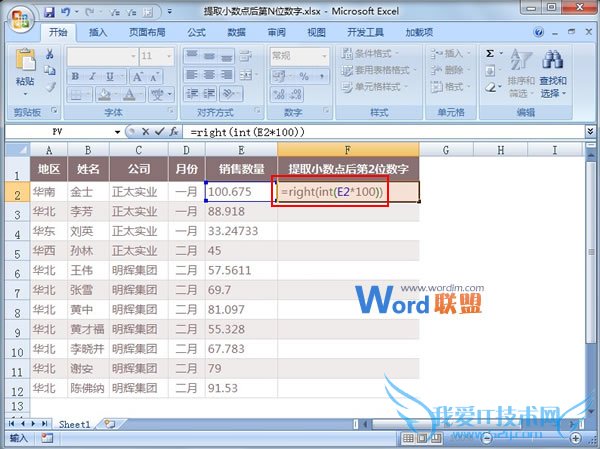This screenshot has width=600, height=449.
Task: Select cell E2 containing 100.675
Action: pyautogui.click(x=241, y=191)
